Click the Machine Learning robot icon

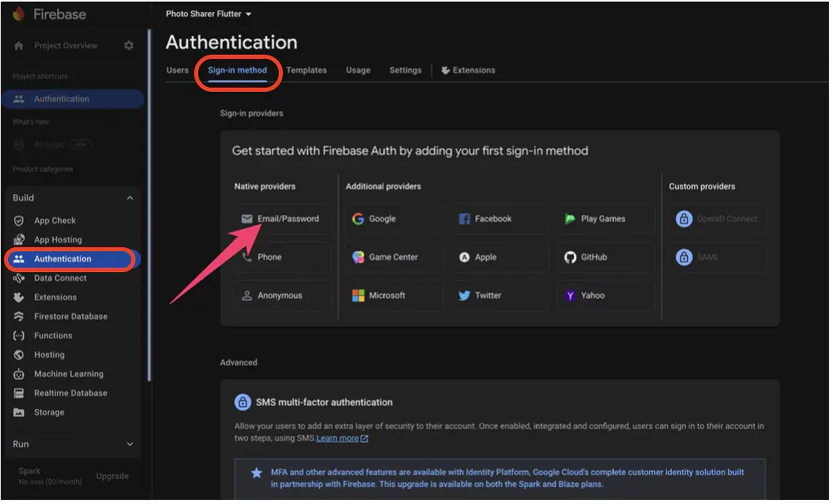(19, 374)
